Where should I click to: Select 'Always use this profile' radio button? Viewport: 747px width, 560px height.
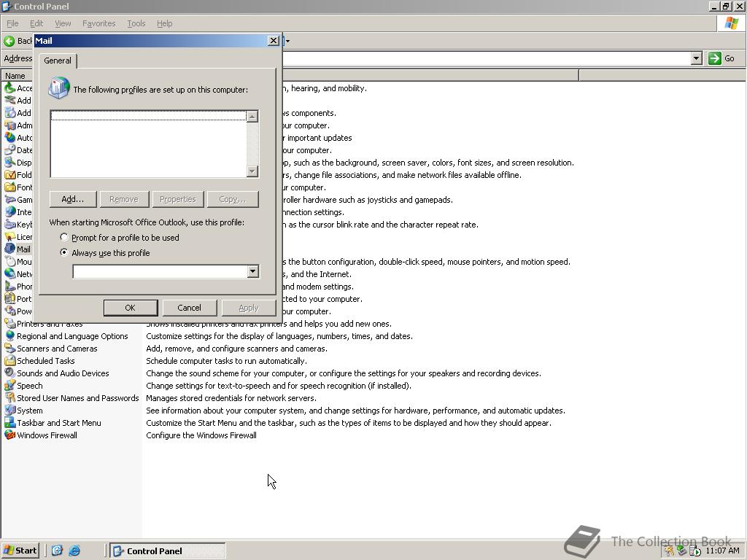click(64, 252)
